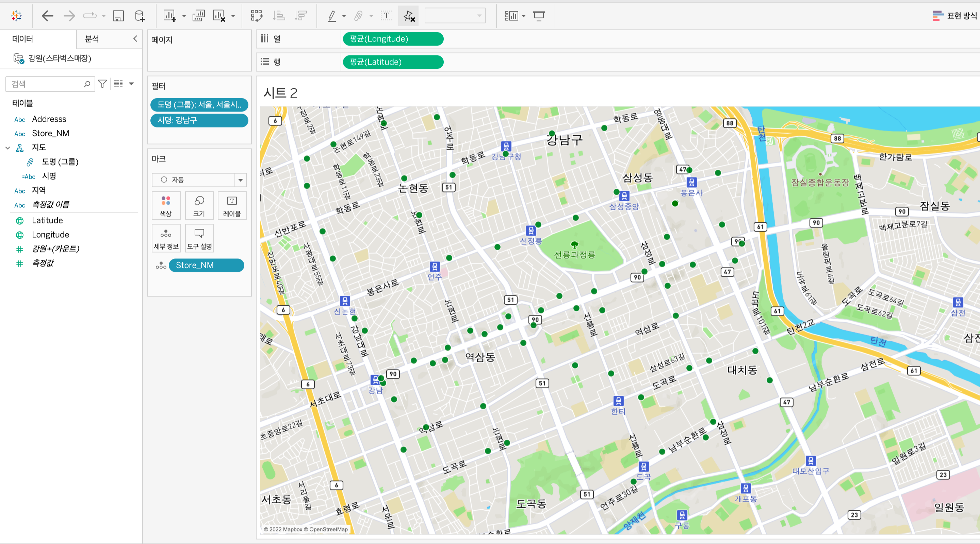
Task: Click the undo back arrow
Action: [x=47, y=16]
